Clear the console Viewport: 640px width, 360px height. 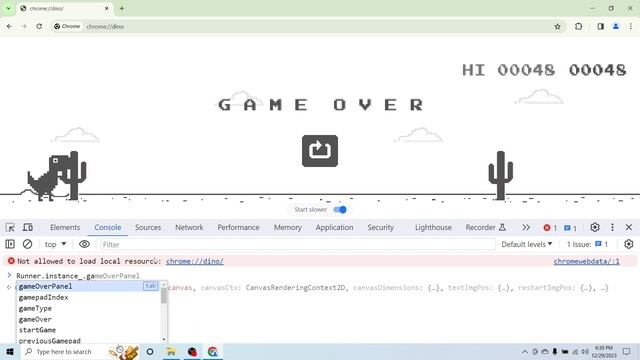pyautogui.click(x=27, y=244)
